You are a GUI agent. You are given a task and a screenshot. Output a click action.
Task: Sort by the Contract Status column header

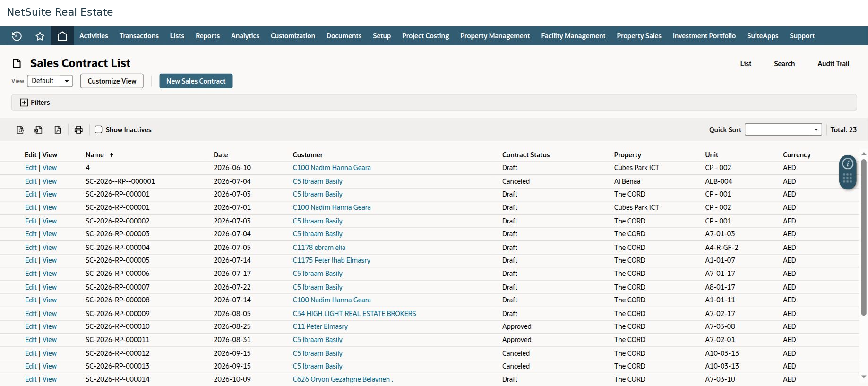pos(526,155)
